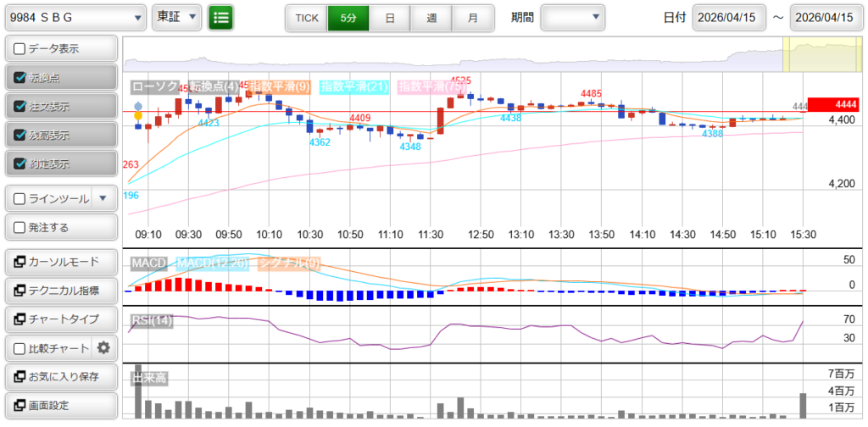Select the 週 weekly interval tab
The height and width of the screenshot is (427, 868).
coord(431,17)
